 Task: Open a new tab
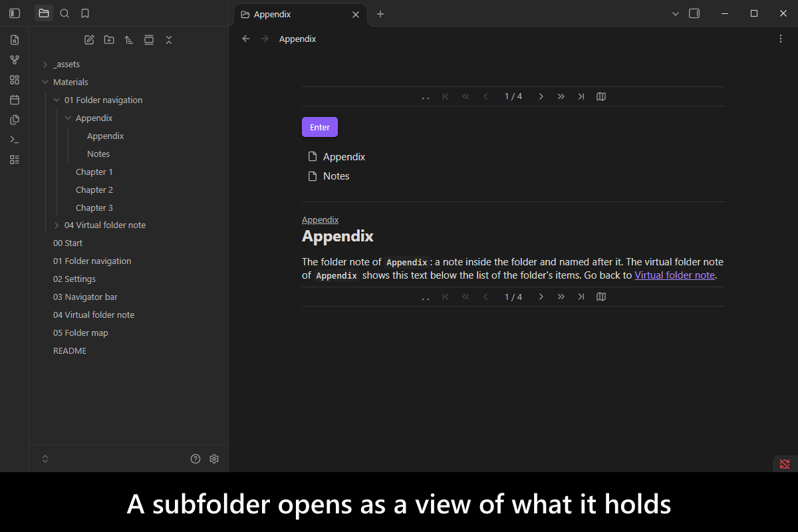tap(380, 14)
